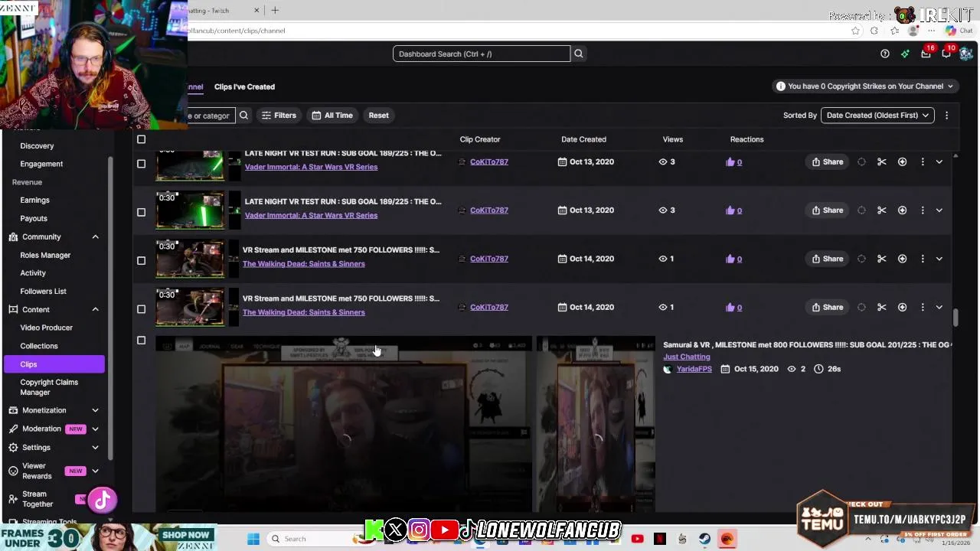Open the green sparkle icon in header
Viewport: 980px width, 551px height.
(905, 54)
